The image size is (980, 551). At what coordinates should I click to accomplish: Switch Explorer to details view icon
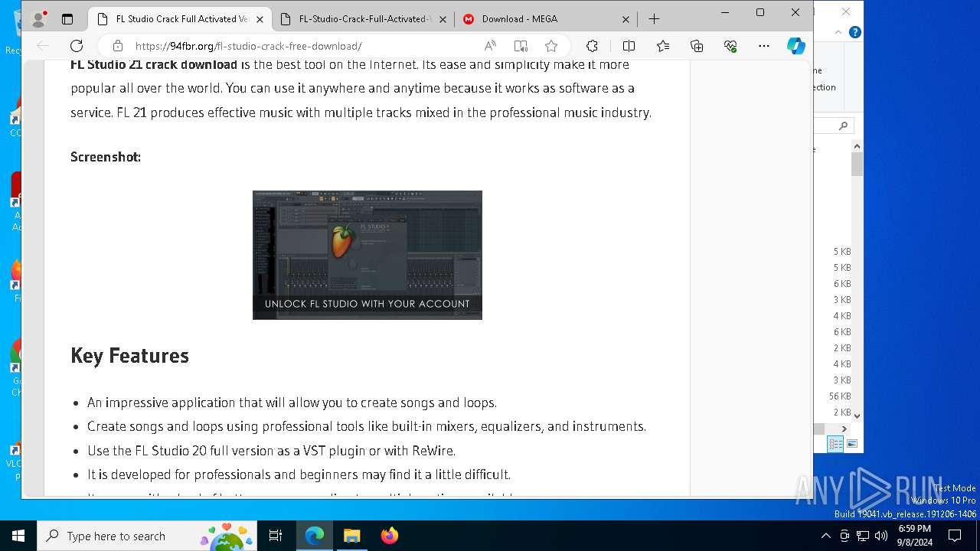point(835,444)
